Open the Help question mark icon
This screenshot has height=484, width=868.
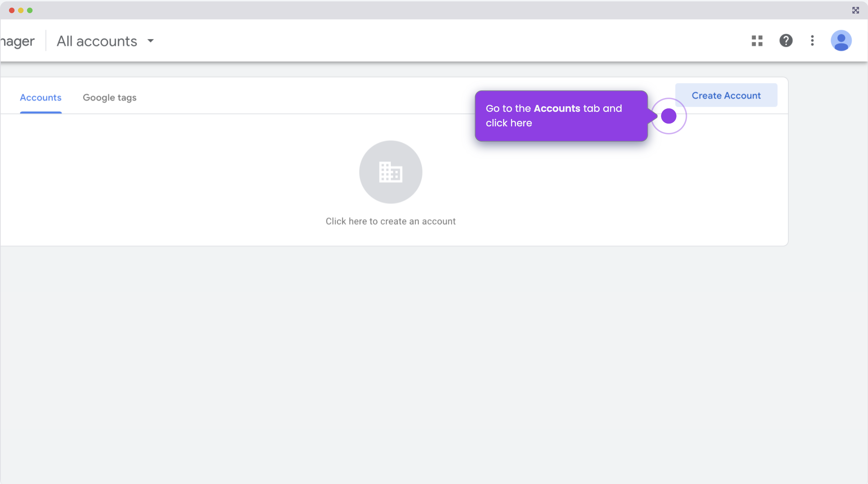786,41
